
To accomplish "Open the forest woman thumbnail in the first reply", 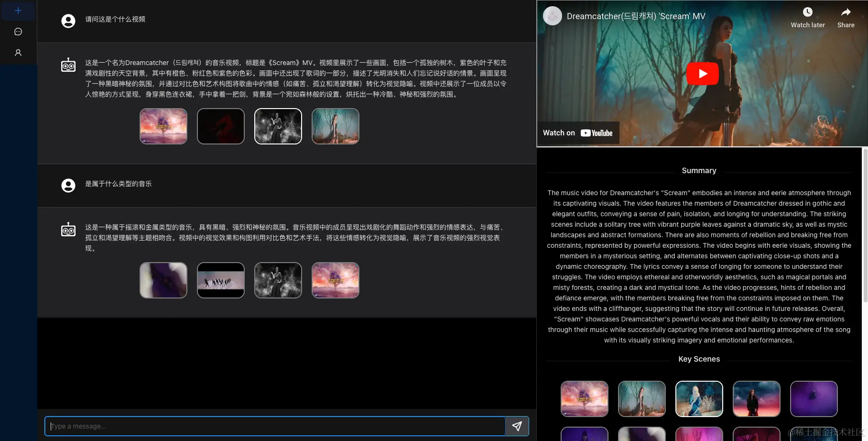I will click(x=336, y=126).
